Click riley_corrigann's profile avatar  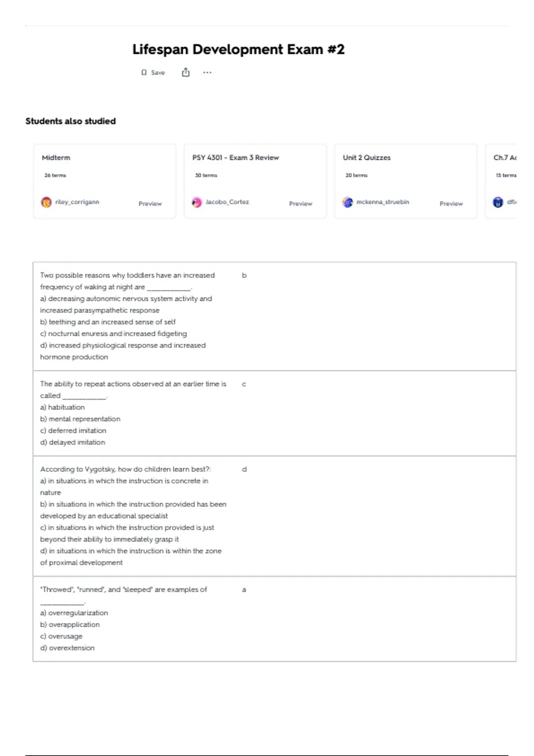(46, 202)
